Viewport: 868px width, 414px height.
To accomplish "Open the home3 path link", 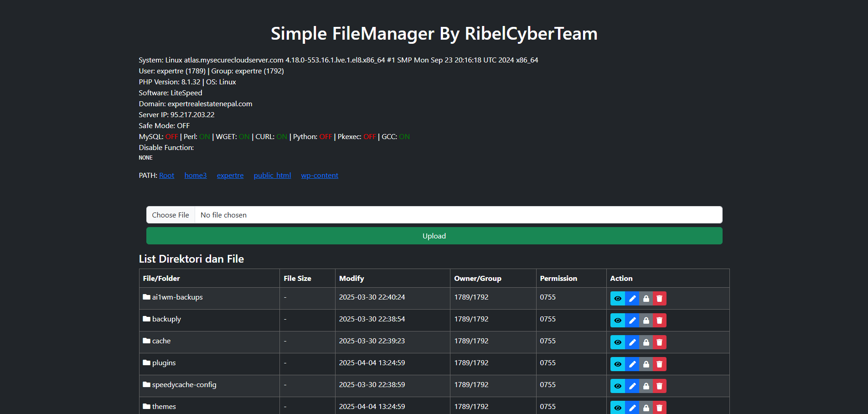I will [x=195, y=176].
